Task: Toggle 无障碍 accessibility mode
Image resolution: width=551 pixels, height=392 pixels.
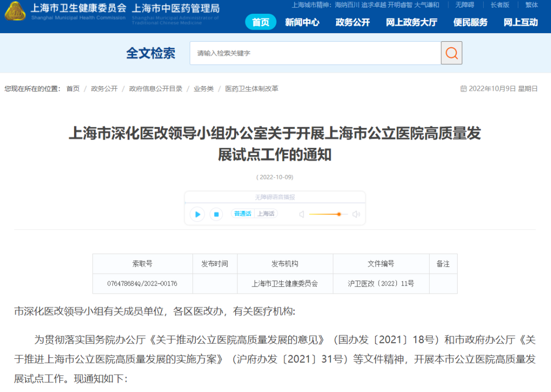Action: [464, 5]
